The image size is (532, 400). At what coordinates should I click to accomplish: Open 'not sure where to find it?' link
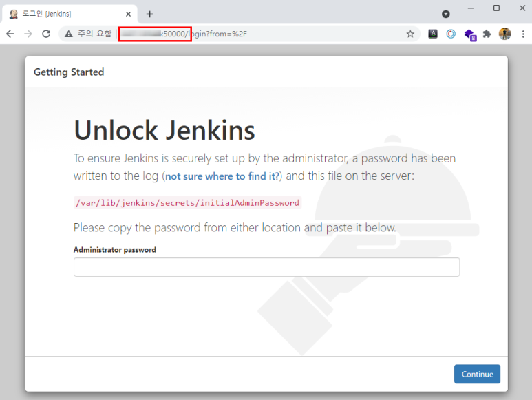pyautogui.click(x=222, y=176)
